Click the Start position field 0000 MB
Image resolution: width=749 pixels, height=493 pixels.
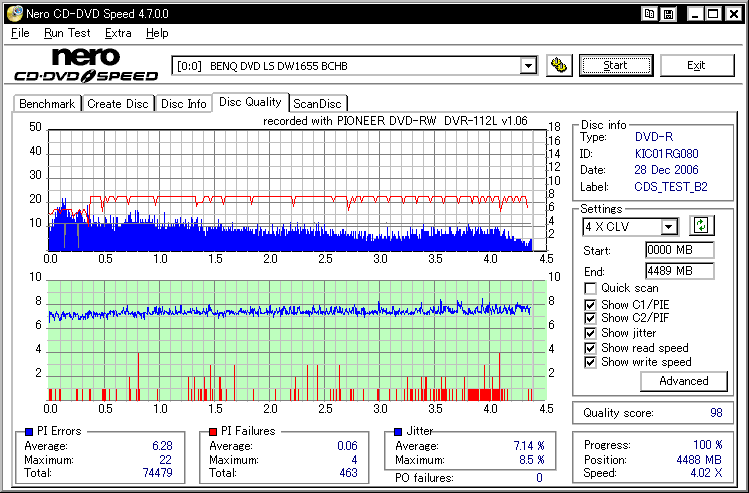point(679,250)
